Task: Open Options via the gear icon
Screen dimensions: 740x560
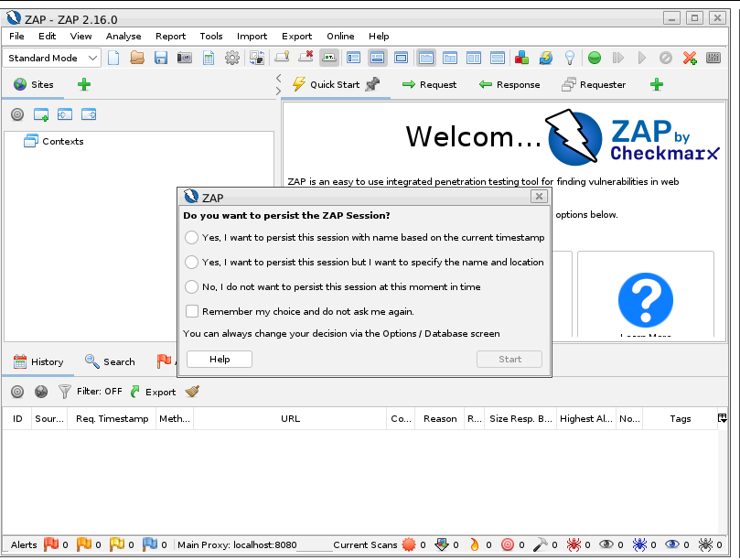Action: coord(232,58)
